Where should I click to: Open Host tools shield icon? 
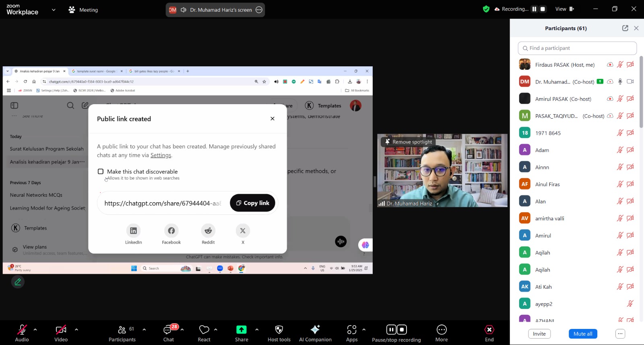[x=279, y=330]
